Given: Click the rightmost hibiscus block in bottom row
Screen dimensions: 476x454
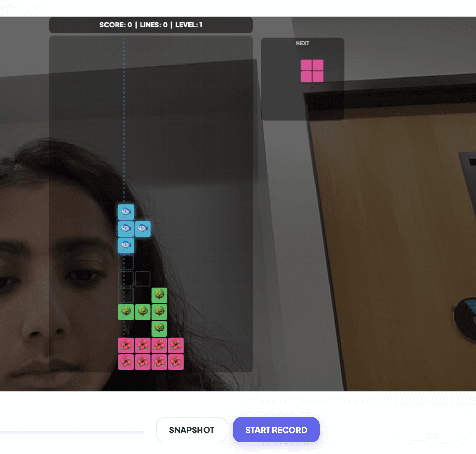Looking at the screenshot, I should (176, 362).
